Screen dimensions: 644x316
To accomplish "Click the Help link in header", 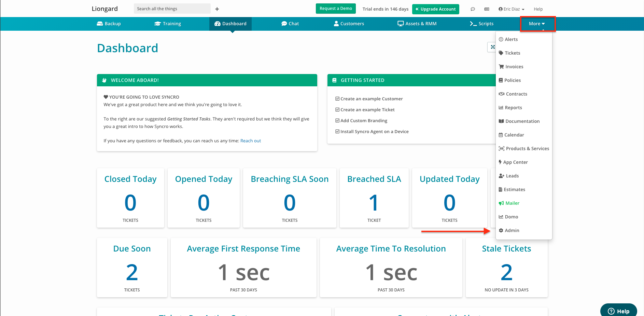I will click(x=538, y=9).
